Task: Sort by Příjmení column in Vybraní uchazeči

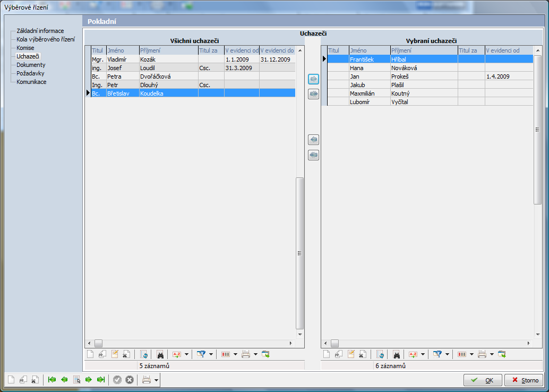Action: (423, 50)
